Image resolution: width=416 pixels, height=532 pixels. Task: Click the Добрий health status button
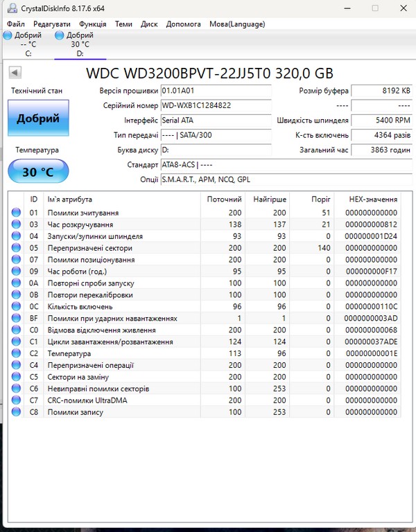pyautogui.click(x=38, y=118)
